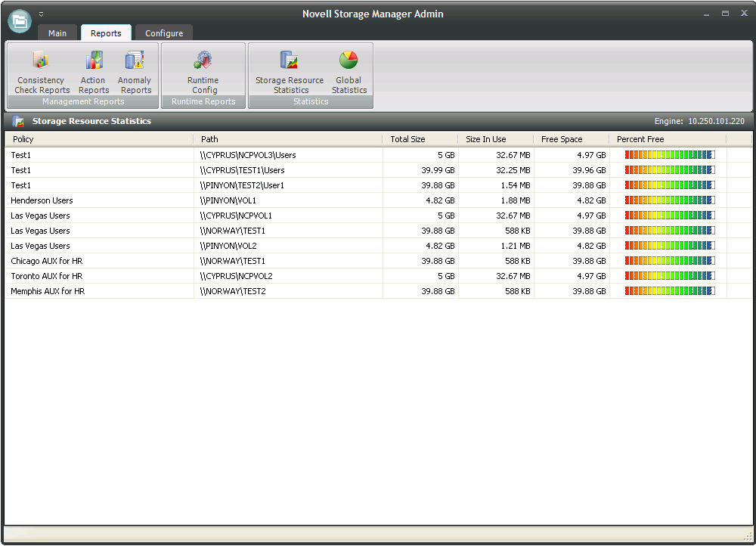The image size is (756, 546).
Task: Click Storage Resource Statistics panel header icon
Action: coord(18,121)
